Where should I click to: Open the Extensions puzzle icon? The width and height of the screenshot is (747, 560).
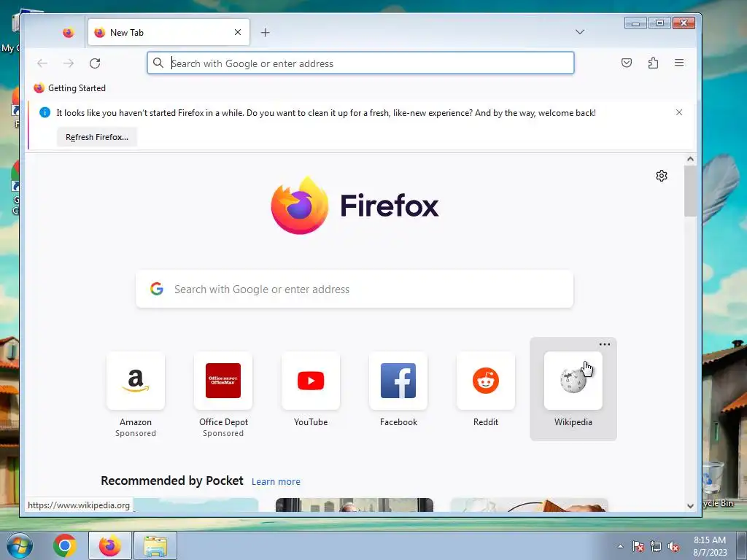(x=653, y=63)
